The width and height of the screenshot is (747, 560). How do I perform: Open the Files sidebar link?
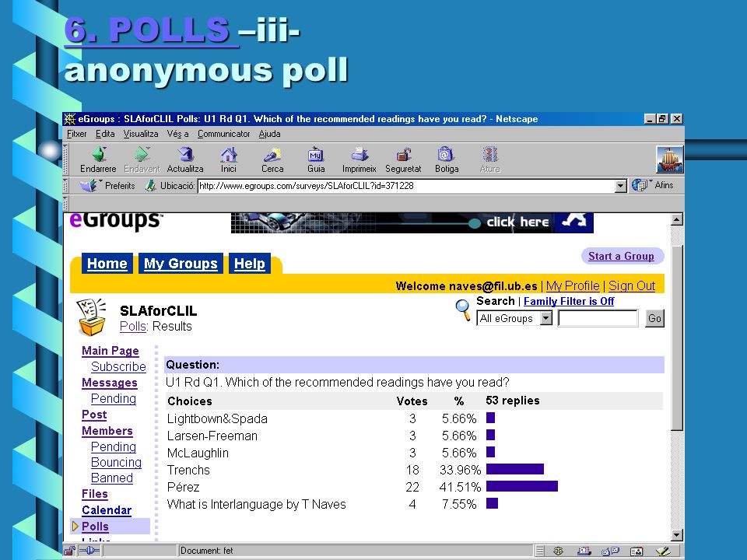(x=95, y=495)
